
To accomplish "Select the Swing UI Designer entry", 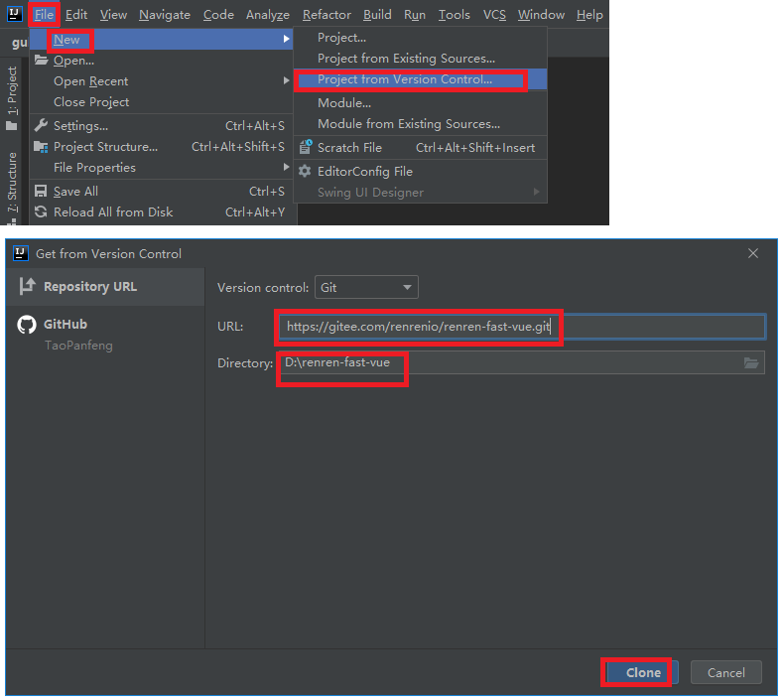I will click(421, 193).
